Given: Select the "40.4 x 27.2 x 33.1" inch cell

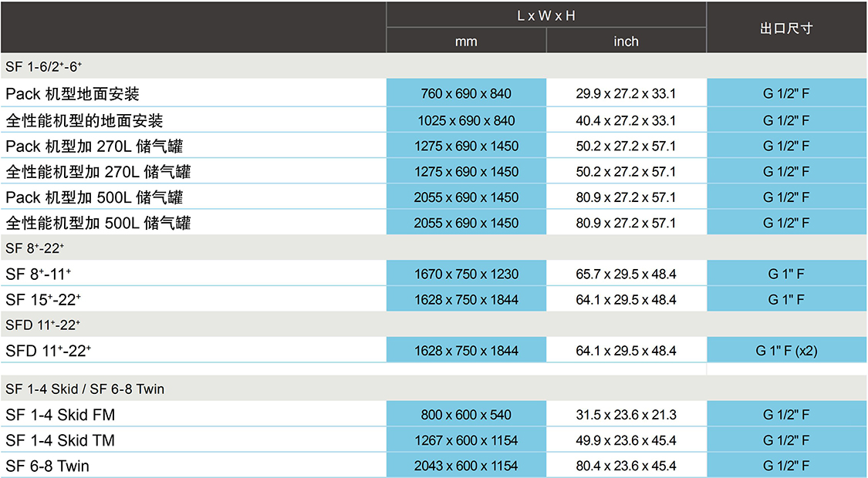Looking at the screenshot, I should click(626, 120).
